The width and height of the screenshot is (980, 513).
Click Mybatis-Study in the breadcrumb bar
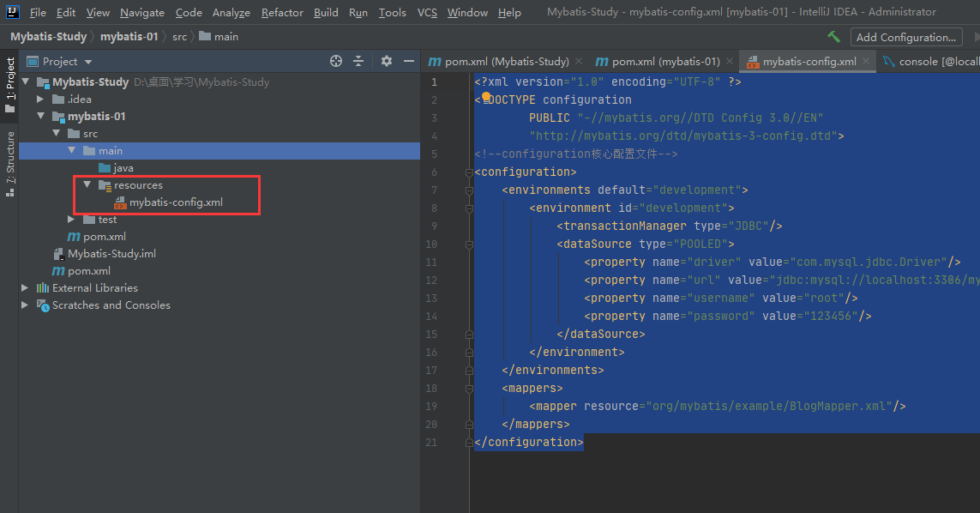[49, 36]
